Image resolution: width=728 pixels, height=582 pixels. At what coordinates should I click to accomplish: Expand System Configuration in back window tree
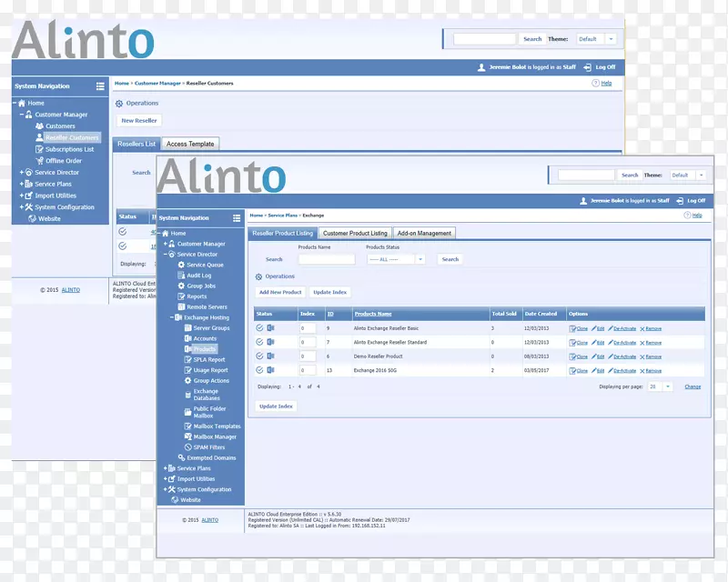click(x=21, y=207)
